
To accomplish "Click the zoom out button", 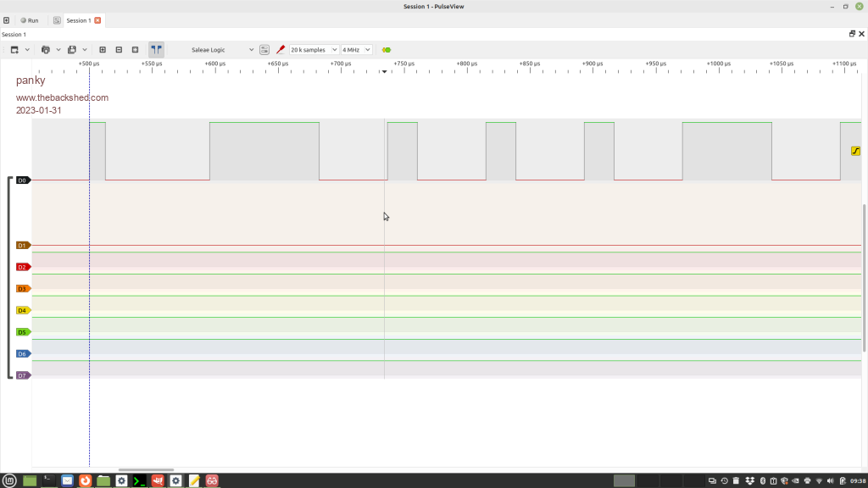I will click(x=119, y=50).
